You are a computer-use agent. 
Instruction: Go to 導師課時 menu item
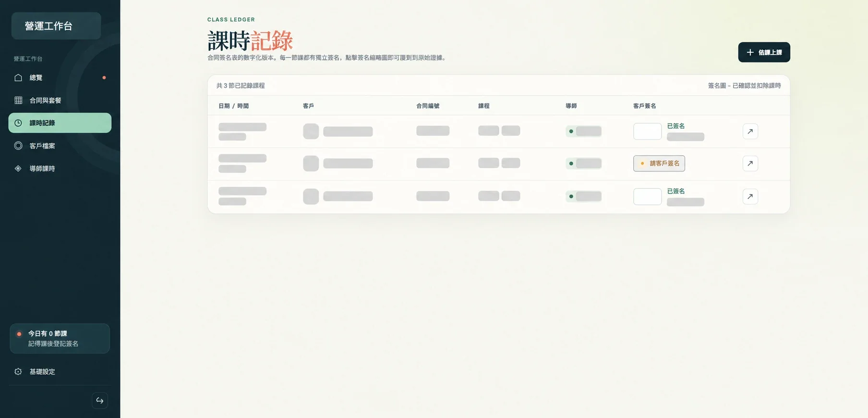pos(60,168)
